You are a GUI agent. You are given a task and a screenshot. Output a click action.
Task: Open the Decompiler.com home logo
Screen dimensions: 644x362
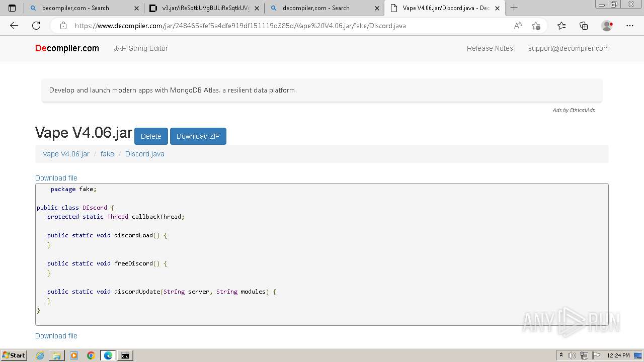pos(67,48)
